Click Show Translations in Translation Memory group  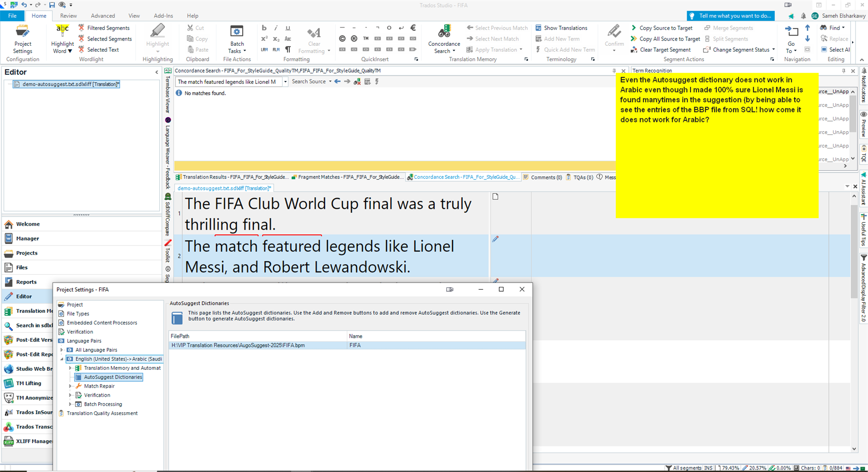(x=561, y=28)
